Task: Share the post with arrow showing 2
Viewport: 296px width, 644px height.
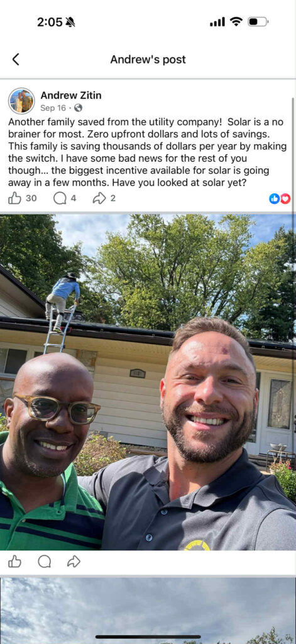Action: click(x=104, y=198)
